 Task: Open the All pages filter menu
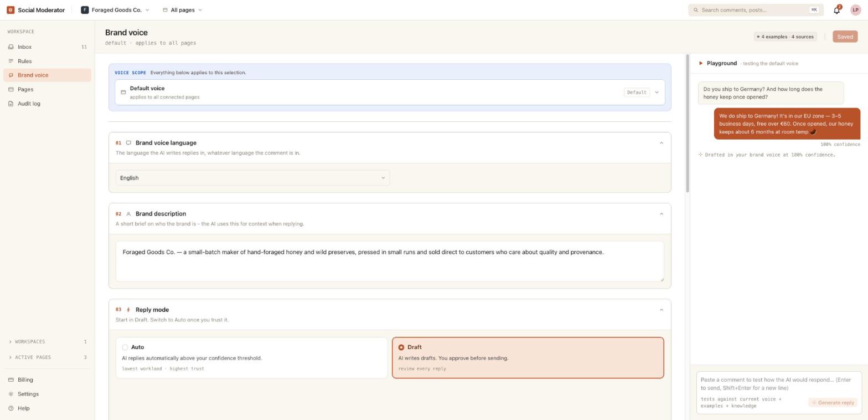point(182,10)
